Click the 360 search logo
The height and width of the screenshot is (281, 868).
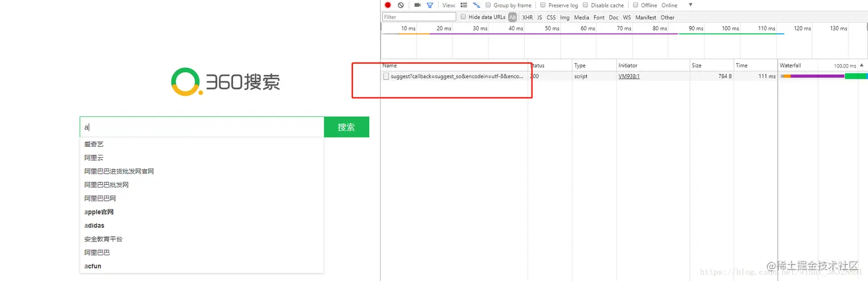click(226, 82)
